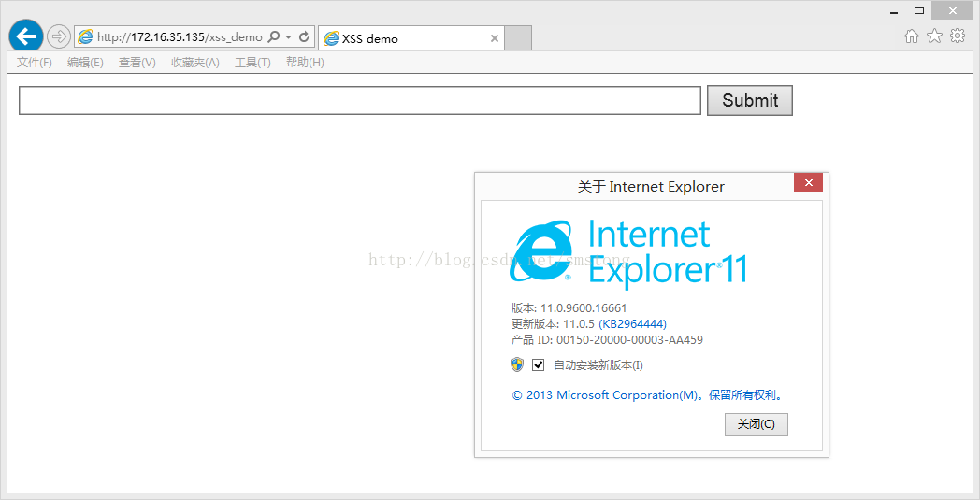The height and width of the screenshot is (500, 980).
Task: Click the grayed Forward arrow button
Action: coord(59,36)
